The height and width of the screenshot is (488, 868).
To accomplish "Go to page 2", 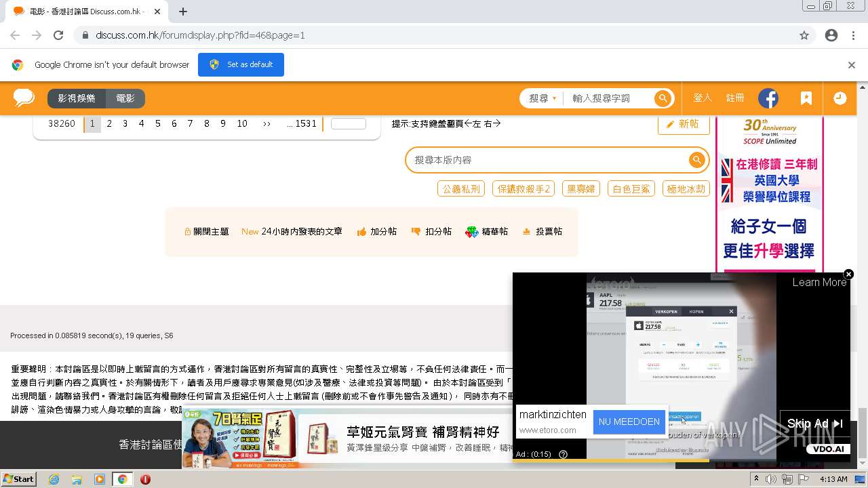I will coord(109,123).
